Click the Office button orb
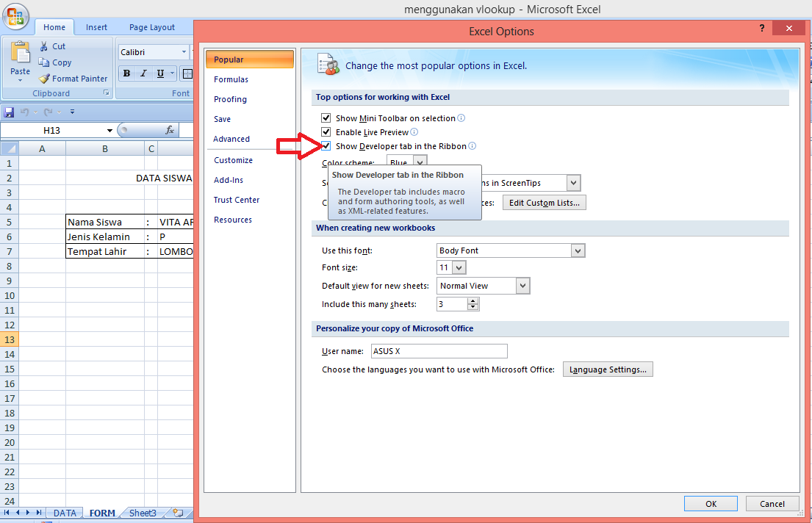 15,15
